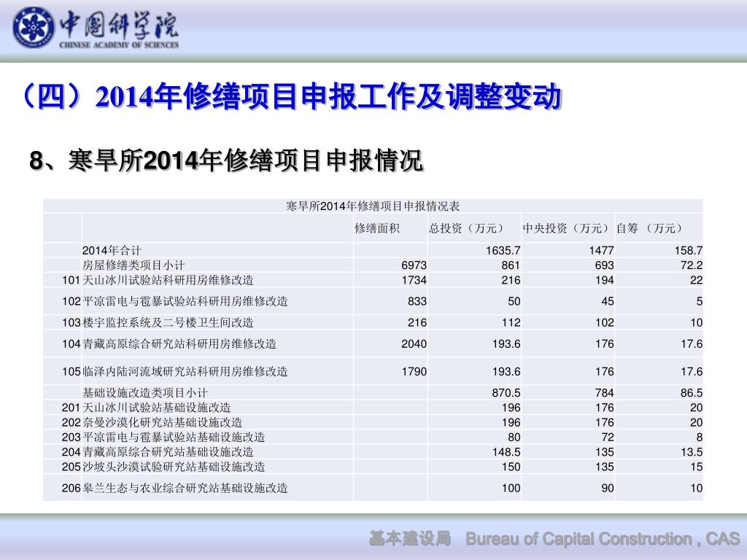Image resolution: width=747 pixels, height=560 pixels.
Task: Select total investment value 1635.7
Action: [503, 251]
